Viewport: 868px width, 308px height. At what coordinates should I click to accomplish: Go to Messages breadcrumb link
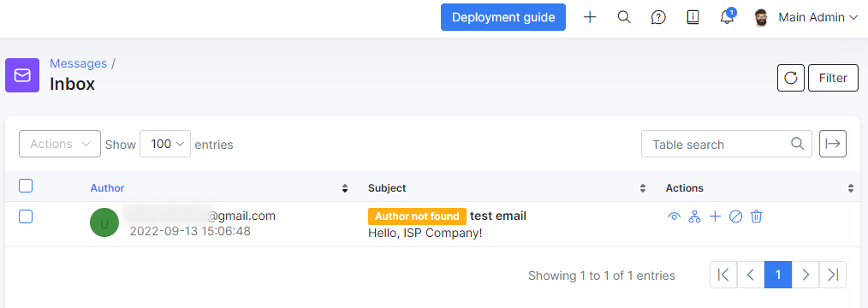coord(78,63)
